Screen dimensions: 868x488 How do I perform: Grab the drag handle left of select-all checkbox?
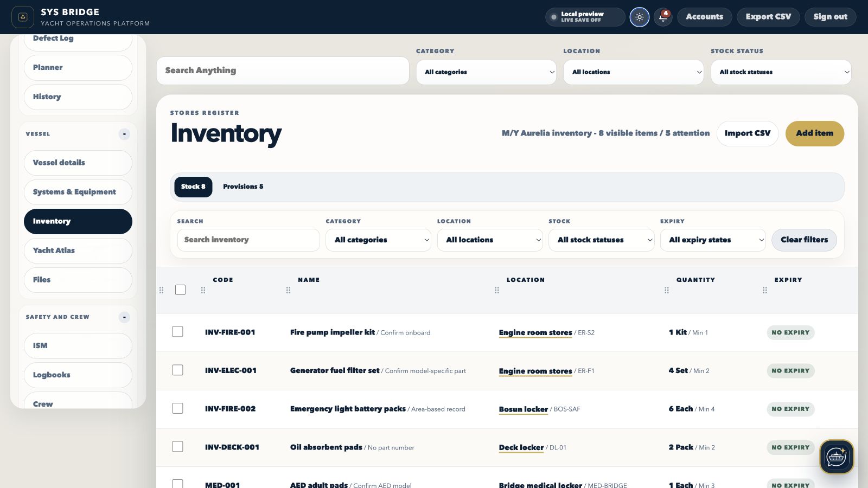coord(161,290)
